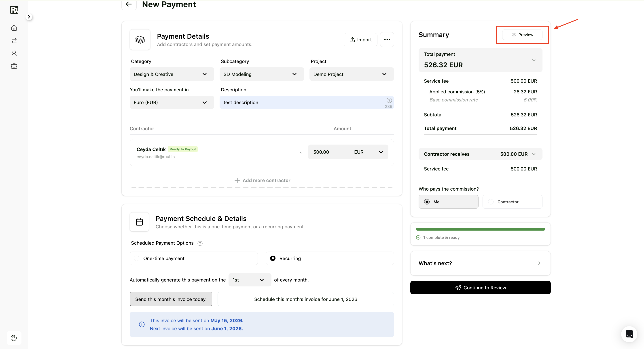The image size is (644, 349).
Task: Choose Send this month's invoice today
Action: [171, 299]
